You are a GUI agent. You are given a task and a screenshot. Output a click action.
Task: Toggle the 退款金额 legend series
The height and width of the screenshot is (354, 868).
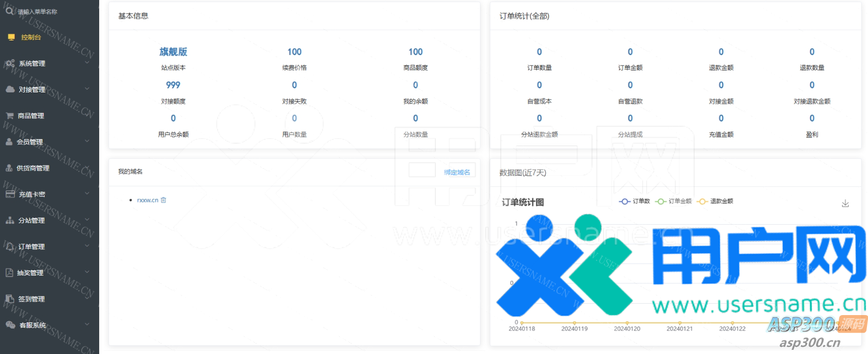715,201
